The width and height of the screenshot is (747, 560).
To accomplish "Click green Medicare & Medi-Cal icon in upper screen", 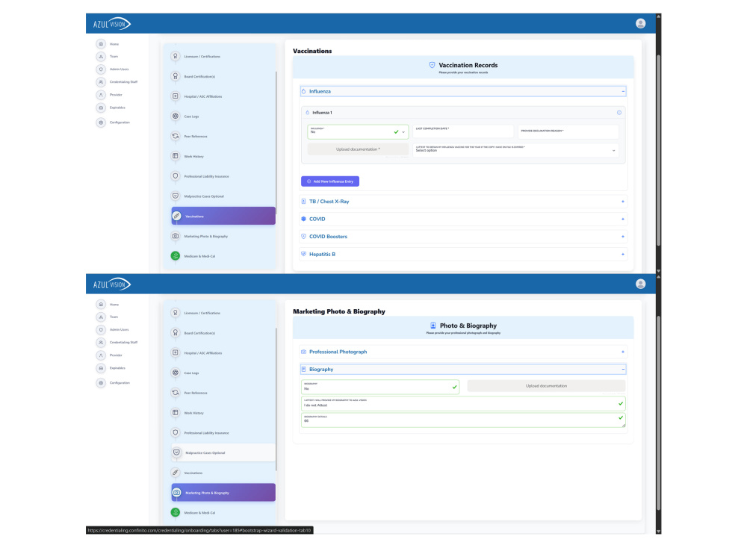I will click(x=176, y=255).
